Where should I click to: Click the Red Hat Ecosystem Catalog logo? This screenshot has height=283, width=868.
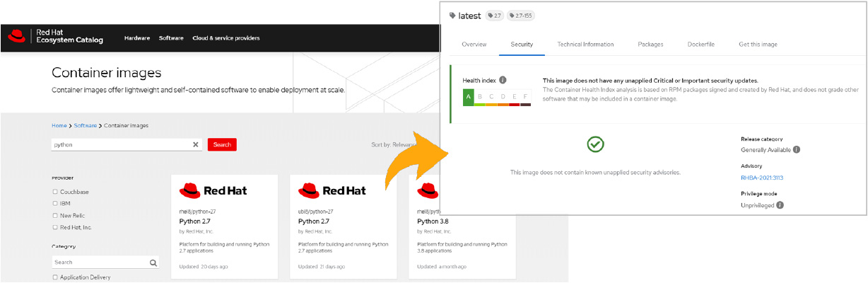56,37
